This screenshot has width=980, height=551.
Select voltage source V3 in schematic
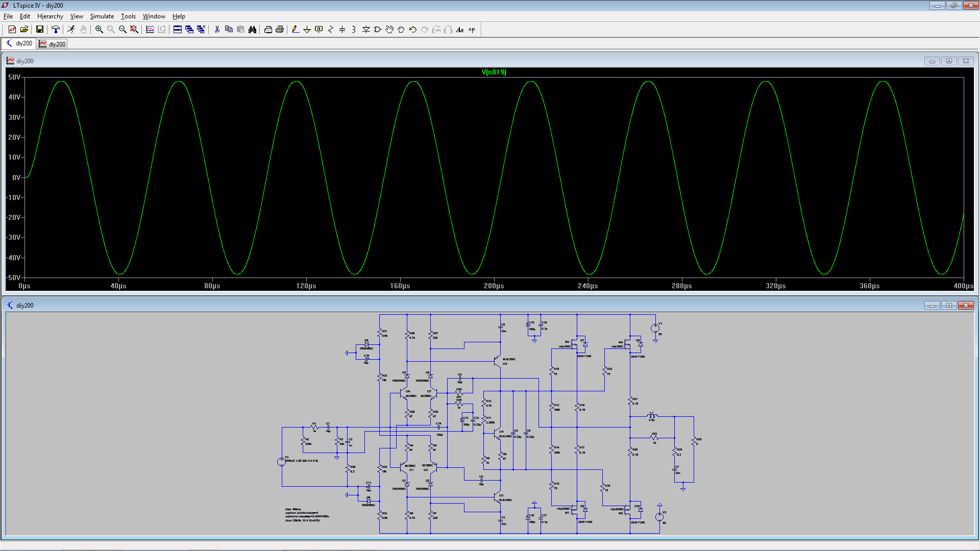coord(281,462)
